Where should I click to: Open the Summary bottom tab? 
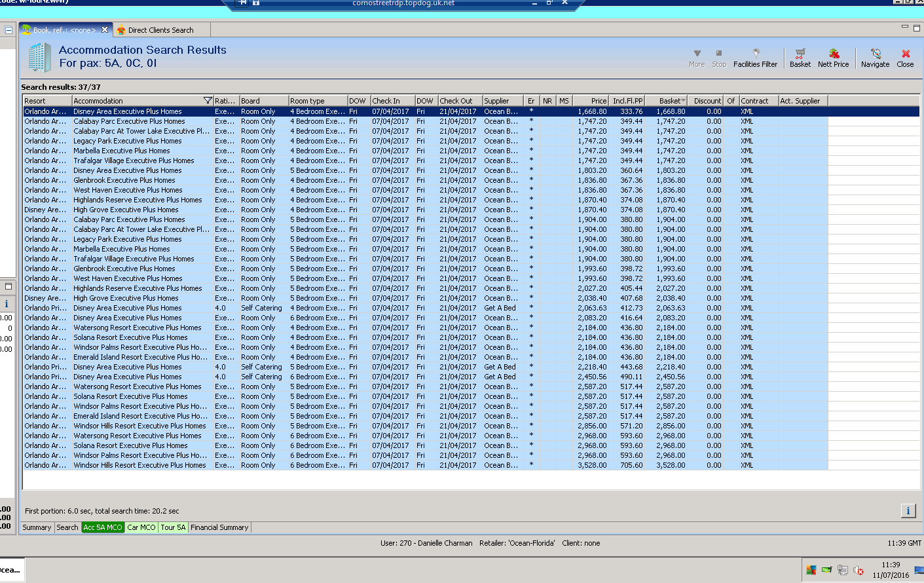coord(37,527)
